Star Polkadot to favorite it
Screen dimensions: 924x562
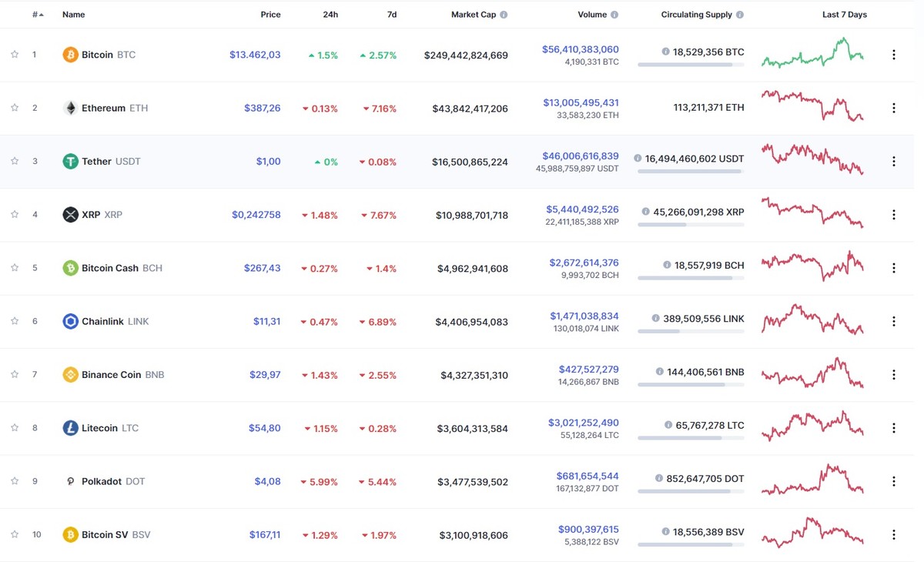coord(14,481)
